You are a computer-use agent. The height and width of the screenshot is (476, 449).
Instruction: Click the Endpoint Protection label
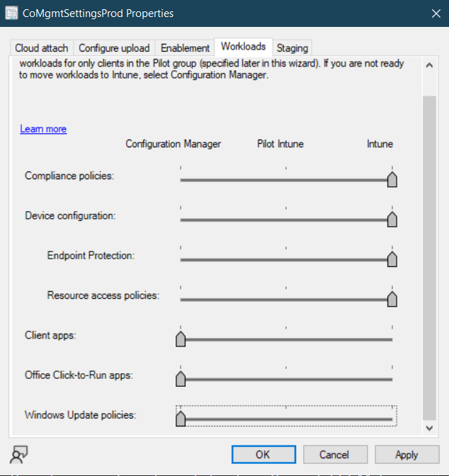(x=91, y=256)
